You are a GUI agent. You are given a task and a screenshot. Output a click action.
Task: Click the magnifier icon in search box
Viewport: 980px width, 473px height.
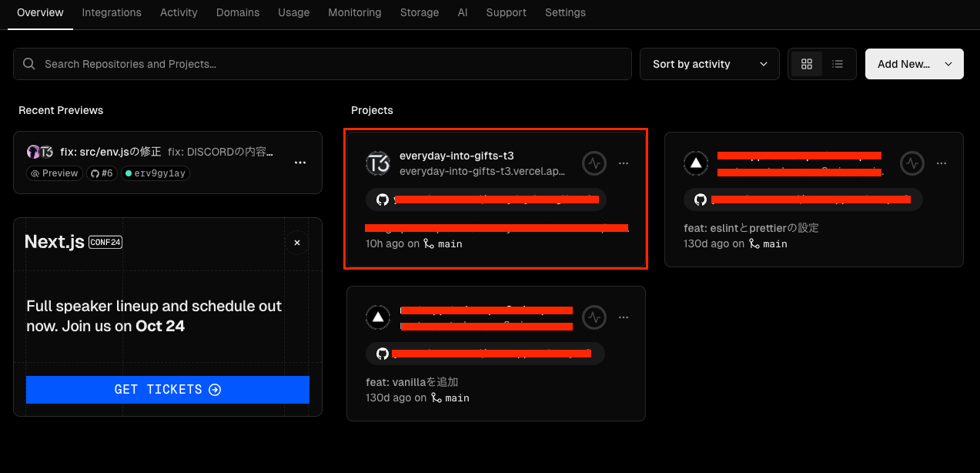(x=29, y=64)
